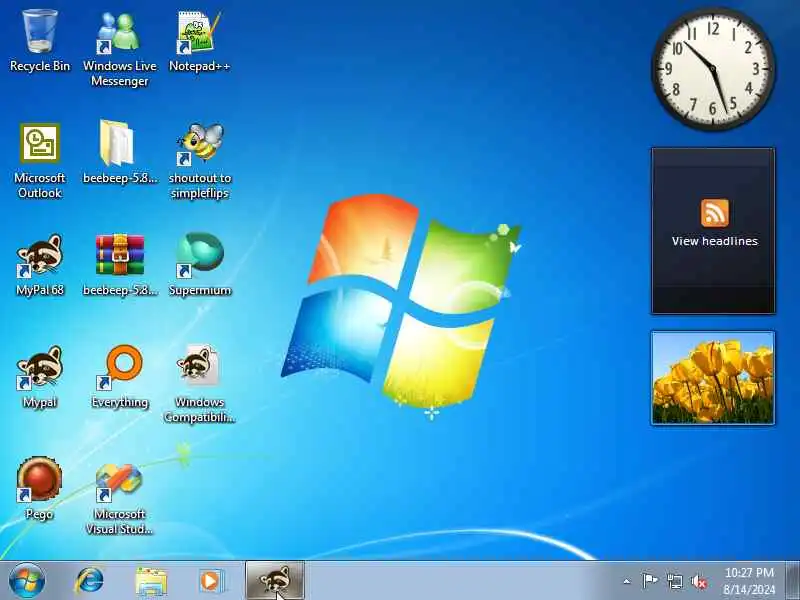Open the taskbar clock and date
Image resolution: width=800 pixels, height=600 pixels.
(749, 581)
